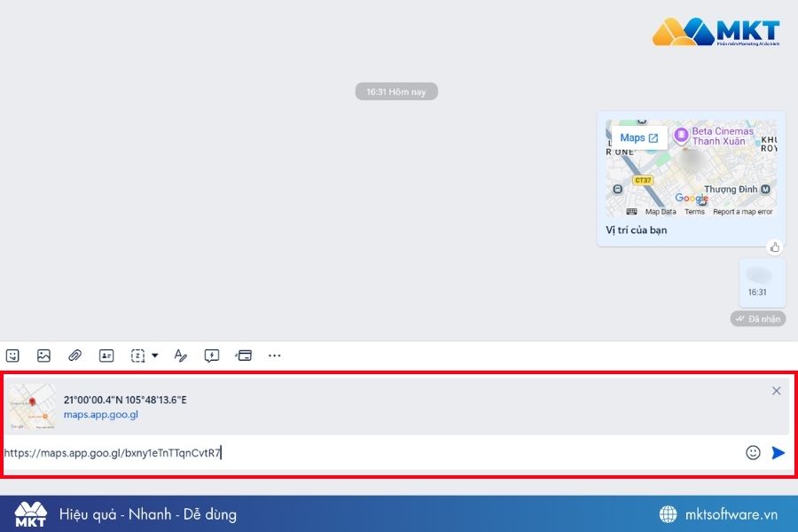Open the quick message icon

pos(212,356)
